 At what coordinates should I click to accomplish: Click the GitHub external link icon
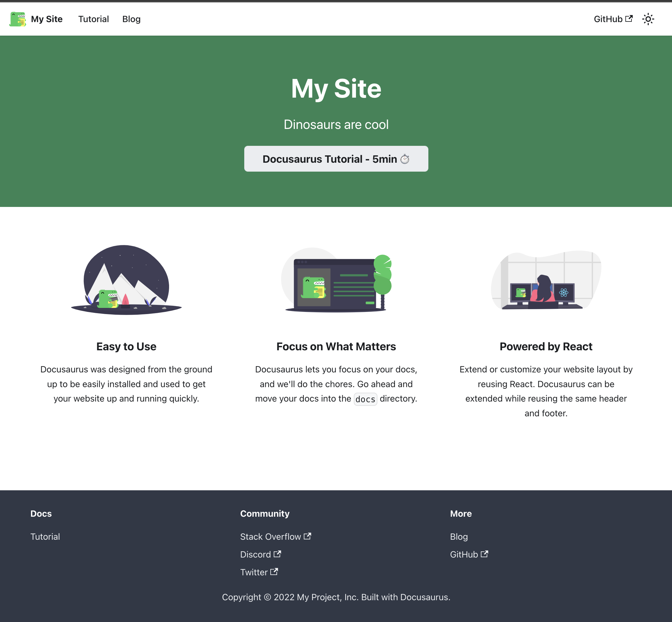[x=629, y=19]
